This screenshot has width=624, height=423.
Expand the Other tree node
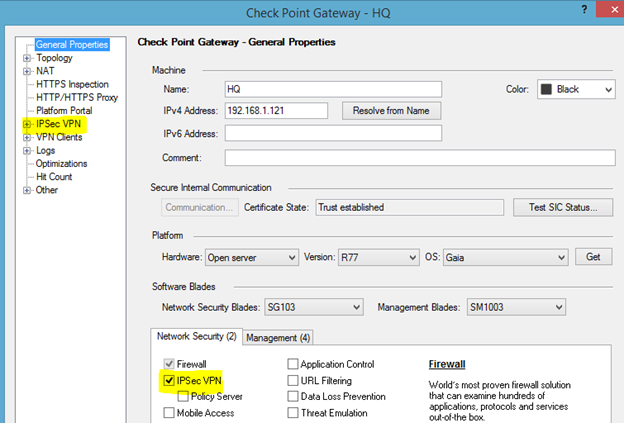[x=27, y=190]
